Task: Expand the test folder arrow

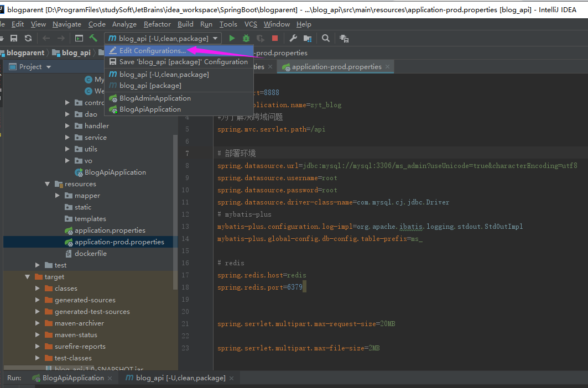Action: (38, 265)
